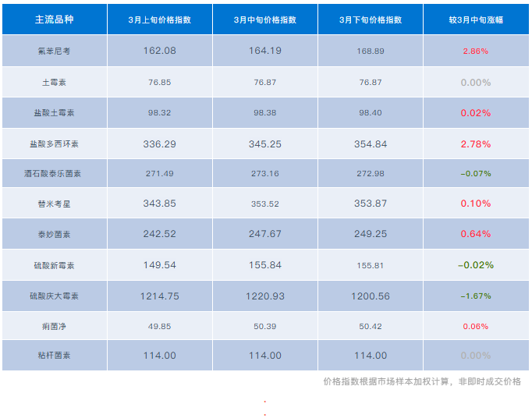Select the 硫酸庆大霉素 row label
The height and width of the screenshot is (418, 532).
pos(53,296)
